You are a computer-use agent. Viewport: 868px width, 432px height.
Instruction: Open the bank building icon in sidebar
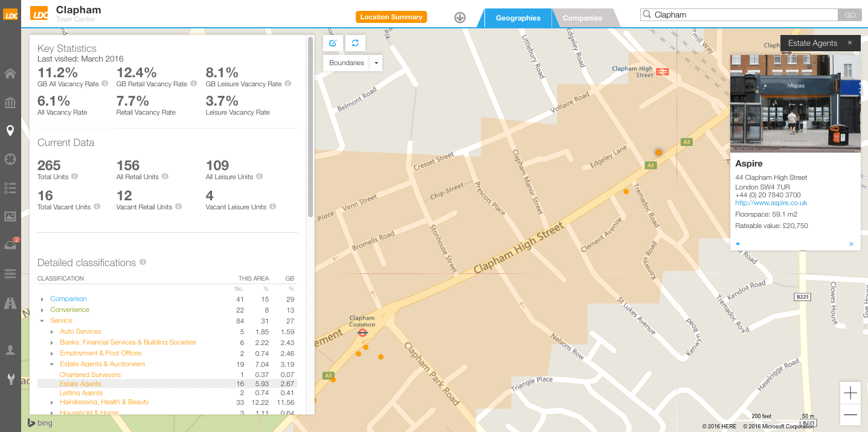(10, 103)
